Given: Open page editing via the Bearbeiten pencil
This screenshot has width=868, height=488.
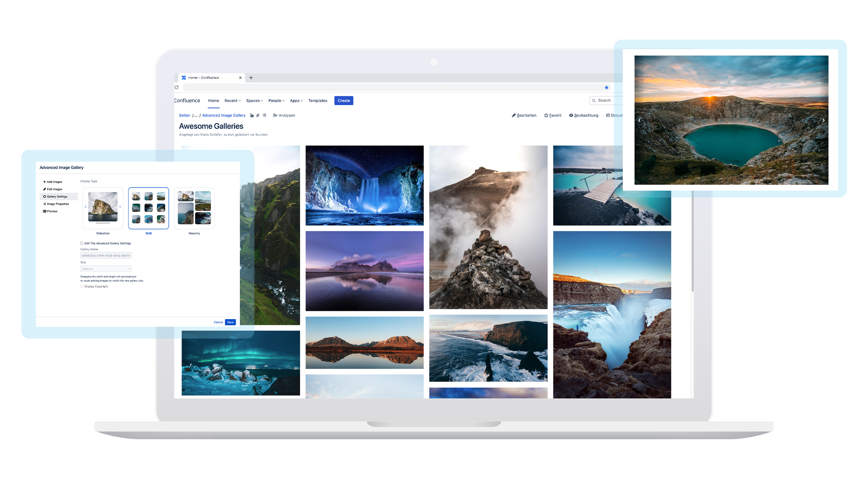Looking at the screenshot, I should coord(514,115).
